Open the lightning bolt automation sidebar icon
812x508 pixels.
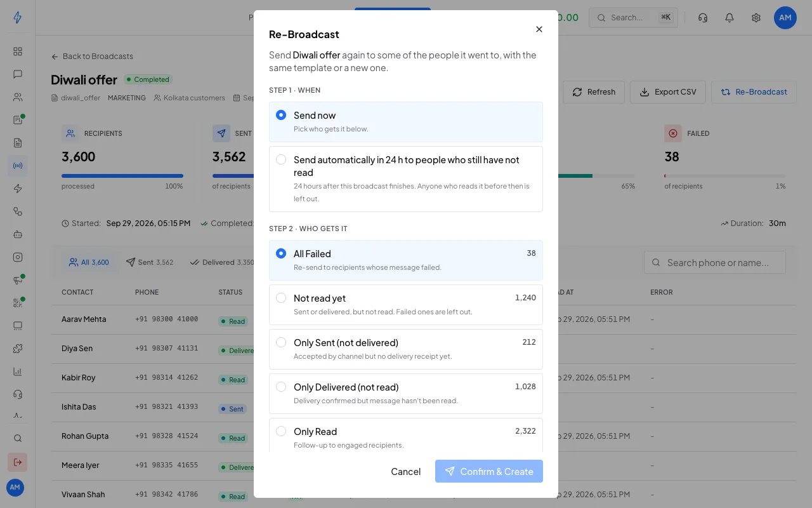(x=18, y=189)
